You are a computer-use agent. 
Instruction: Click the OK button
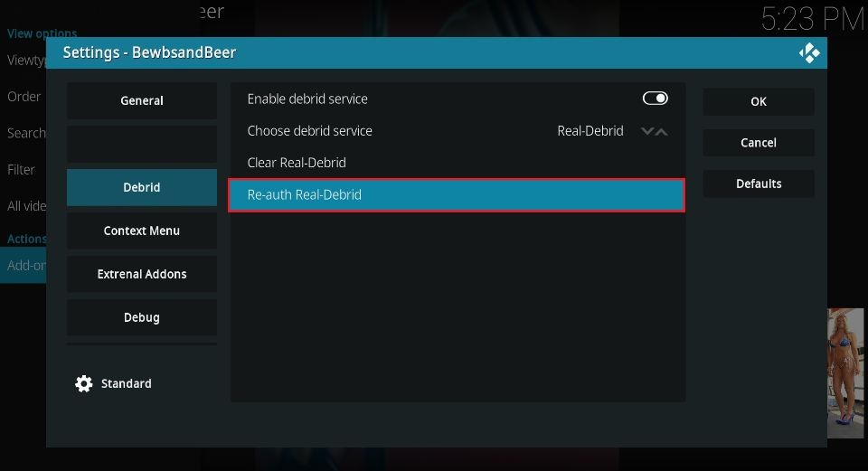759,102
